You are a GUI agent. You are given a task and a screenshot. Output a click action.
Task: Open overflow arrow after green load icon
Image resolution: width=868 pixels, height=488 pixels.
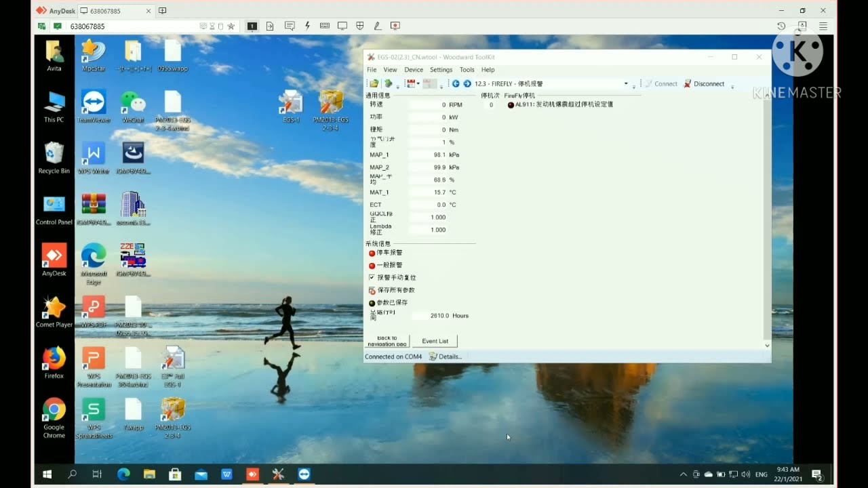[397, 86]
